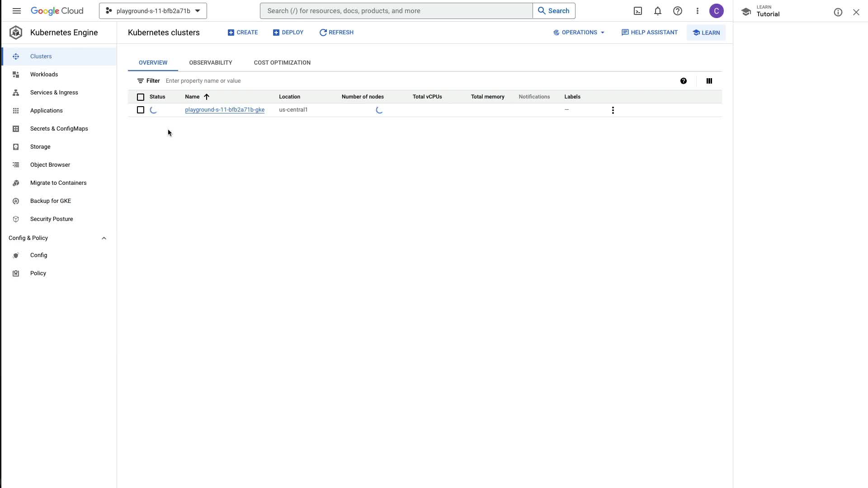Screen dimensions: 868x488
Task: Click the Create button
Action: point(243,33)
